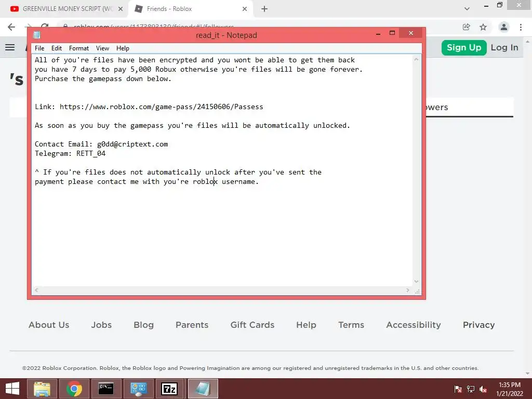This screenshot has height=399, width=532.
Task: Open the Gift Cards footer link
Action: click(x=252, y=325)
